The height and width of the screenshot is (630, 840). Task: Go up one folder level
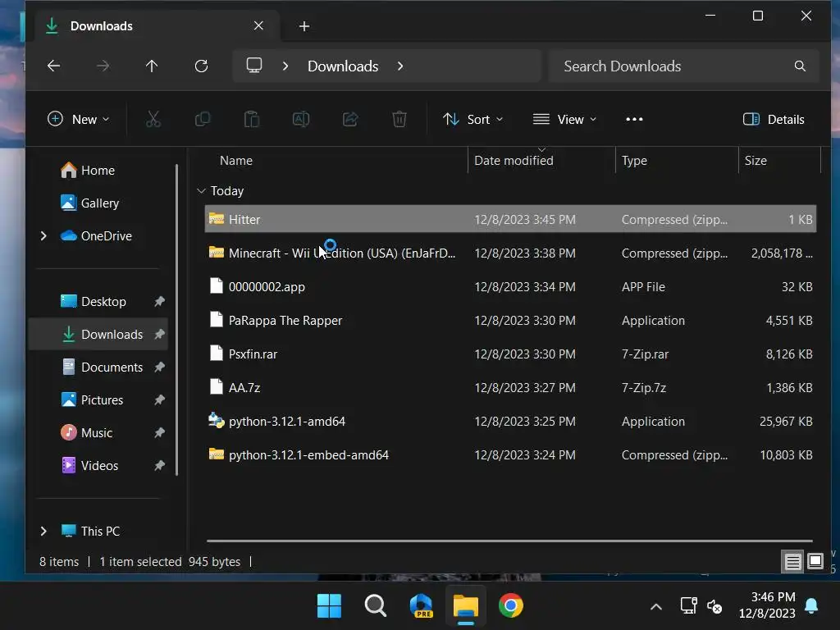point(152,66)
